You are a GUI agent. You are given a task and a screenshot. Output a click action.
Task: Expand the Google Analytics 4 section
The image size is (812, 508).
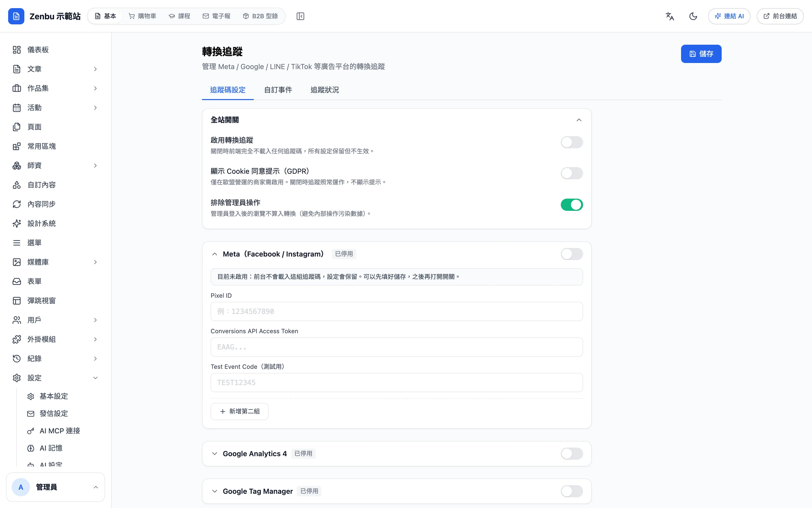(215, 454)
